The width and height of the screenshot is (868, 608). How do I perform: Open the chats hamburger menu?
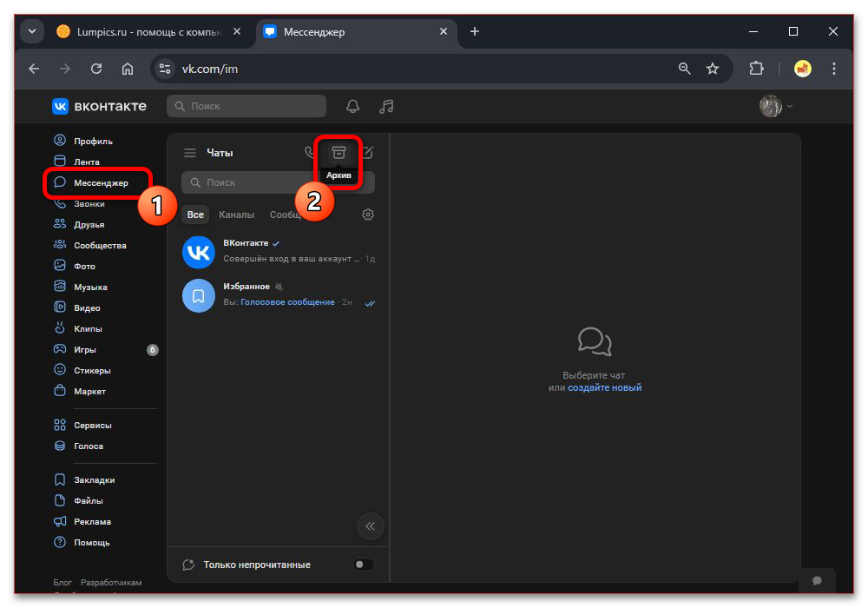(190, 153)
